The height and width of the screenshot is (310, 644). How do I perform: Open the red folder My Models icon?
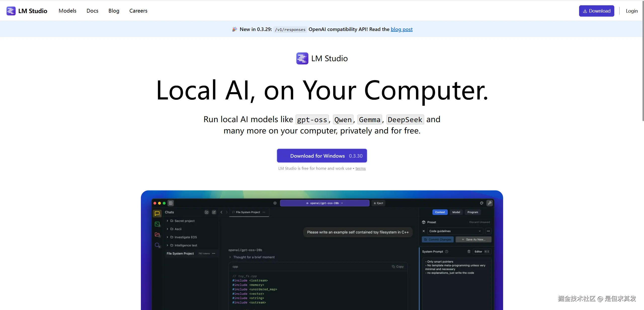click(x=157, y=234)
